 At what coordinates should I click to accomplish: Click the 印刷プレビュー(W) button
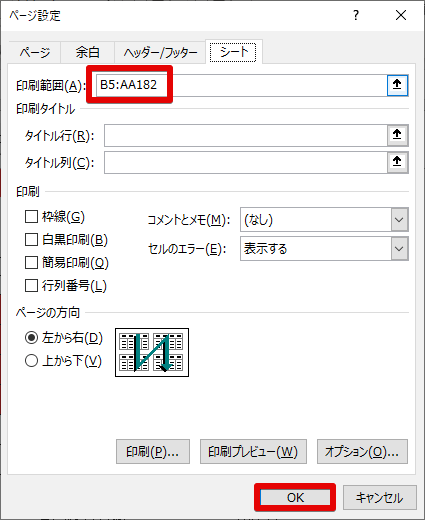(x=253, y=452)
